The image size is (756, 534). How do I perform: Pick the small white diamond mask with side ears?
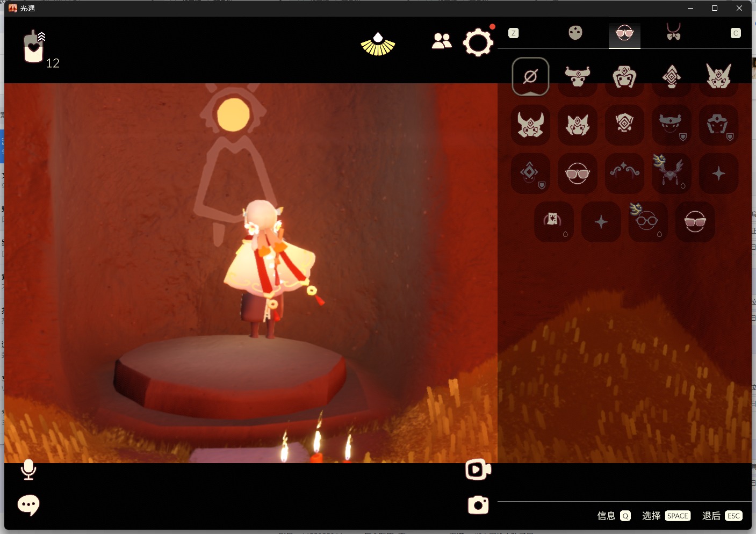[624, 125]
